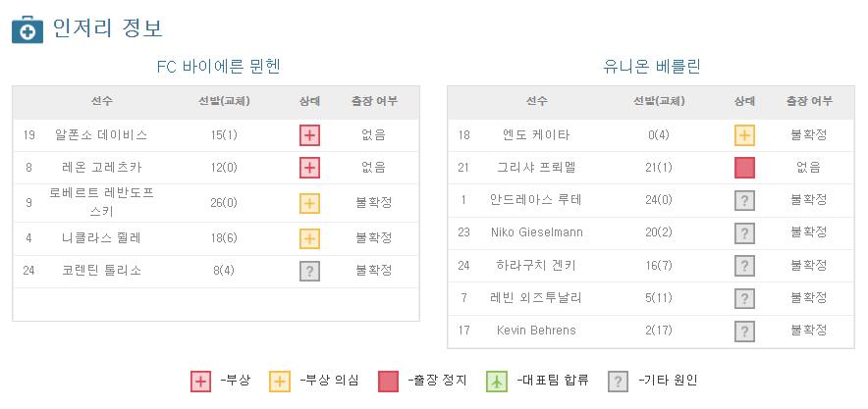Select the FC 바이에른 뮌헨 team heading
This screenshot has height=409, width=868.
[x=218, y=67]
